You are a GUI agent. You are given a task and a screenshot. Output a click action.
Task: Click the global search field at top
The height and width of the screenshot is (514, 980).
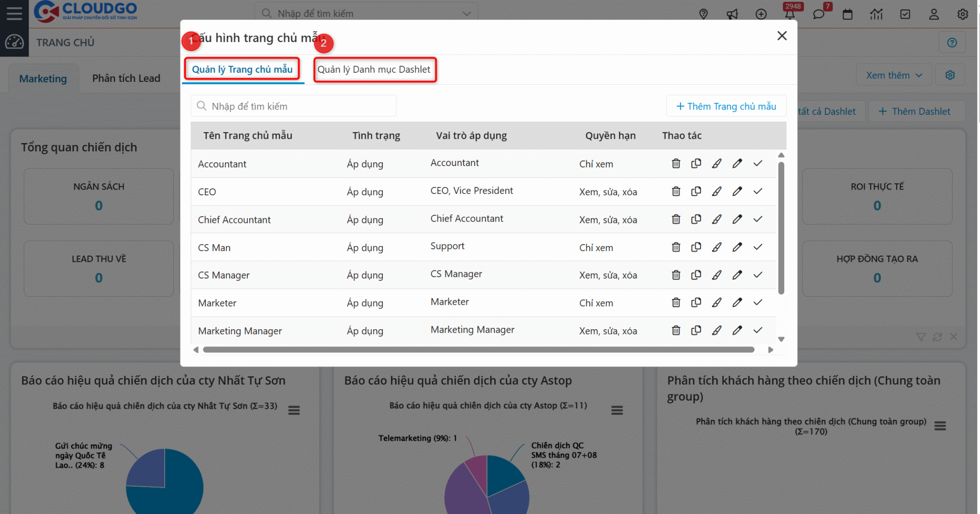click(x=366, y=13)
